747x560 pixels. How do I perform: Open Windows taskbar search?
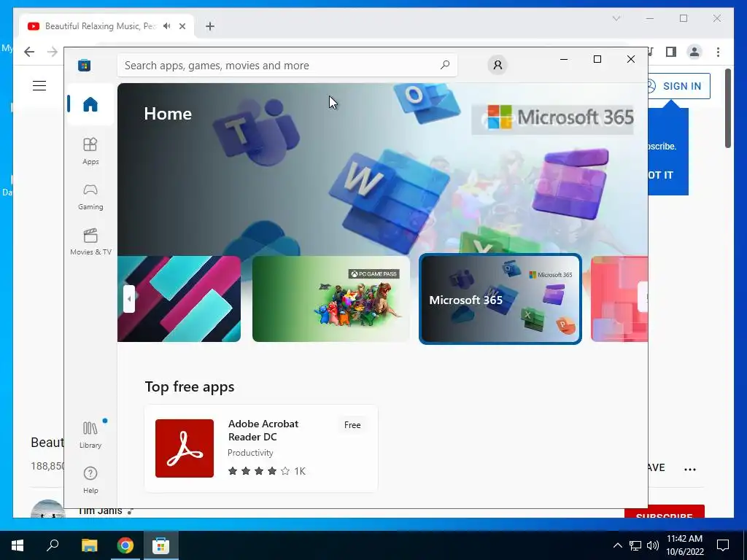pos(53,545)
